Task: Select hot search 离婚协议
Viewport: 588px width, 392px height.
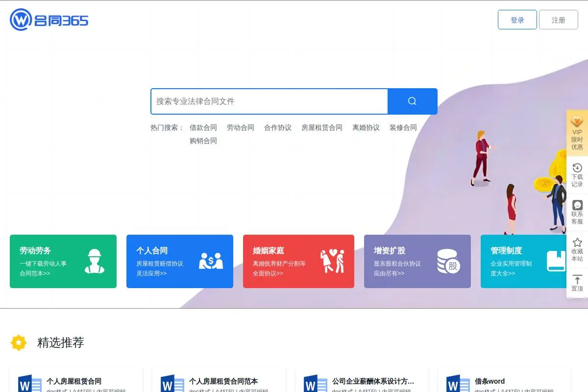Action: click(366, 127)
